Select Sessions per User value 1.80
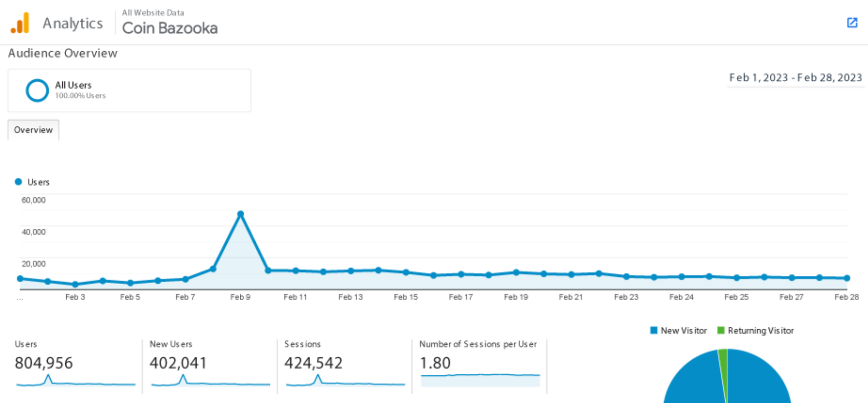The image size is (868, 403). pyautogui.click(x=435, y=363)
